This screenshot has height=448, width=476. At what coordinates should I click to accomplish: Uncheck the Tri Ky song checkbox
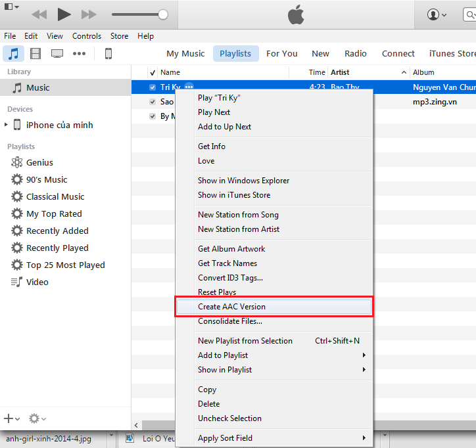(153, 87)
